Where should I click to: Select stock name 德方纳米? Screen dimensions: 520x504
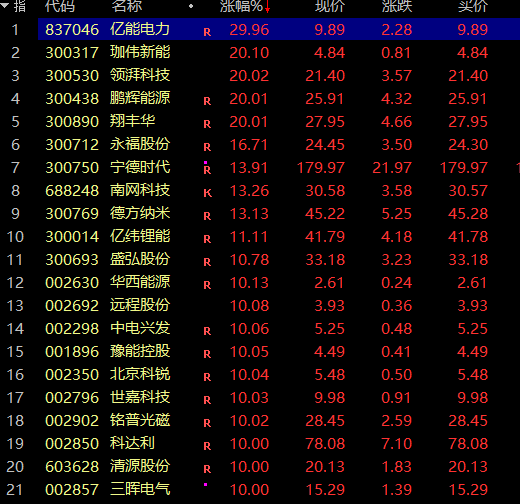click(x=140, y=213)
